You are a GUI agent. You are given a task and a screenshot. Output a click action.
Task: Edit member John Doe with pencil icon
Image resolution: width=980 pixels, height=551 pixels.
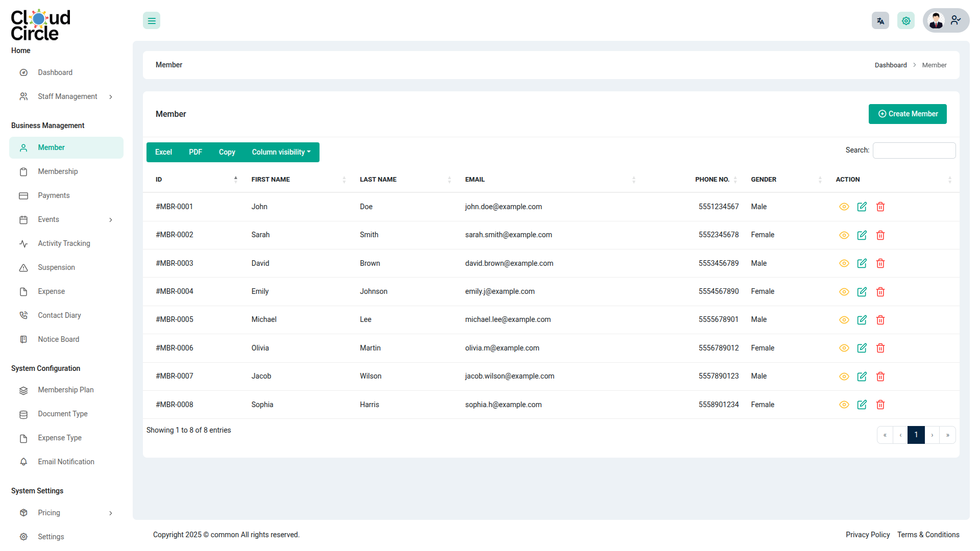coord(862,207)
